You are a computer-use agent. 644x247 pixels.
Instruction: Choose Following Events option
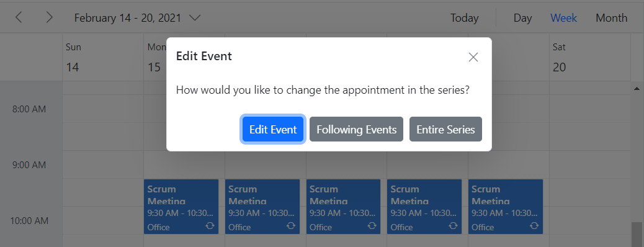click(357, 130)
